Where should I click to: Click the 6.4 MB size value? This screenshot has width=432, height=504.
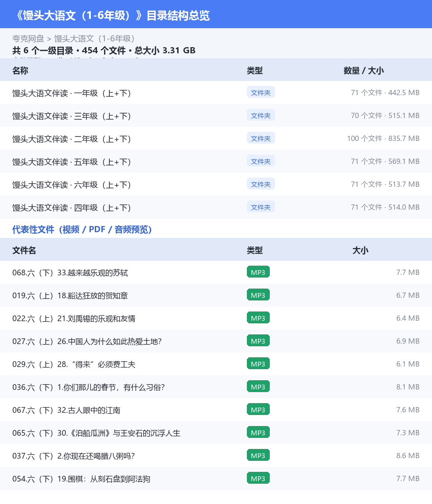(x=408, y=318)
